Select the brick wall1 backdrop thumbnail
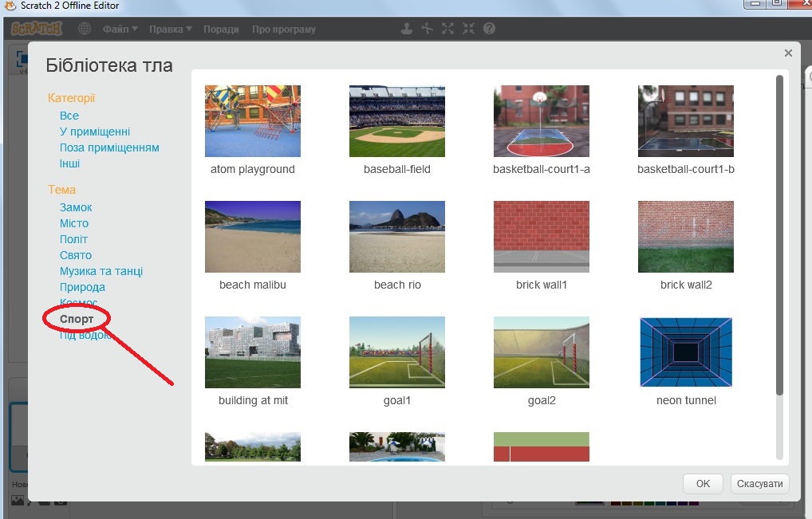Viewport: 812px width, 519px height. 542,237
